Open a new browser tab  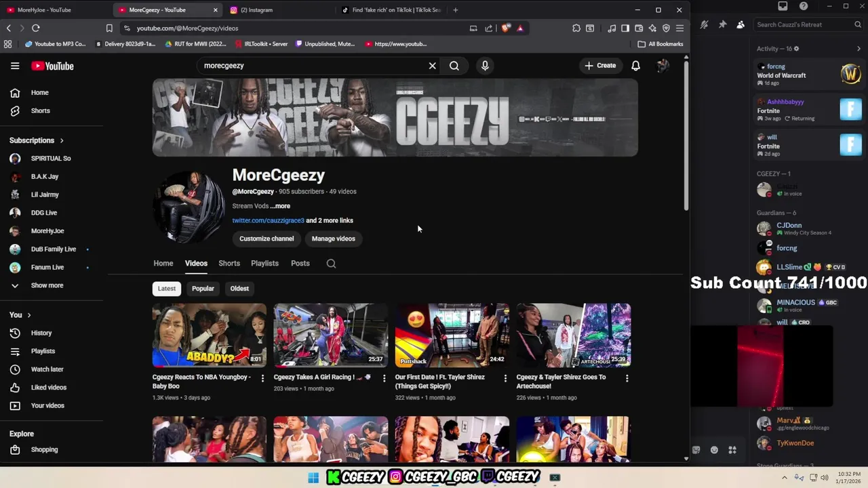pyautogui.click(x=455, y=9)
